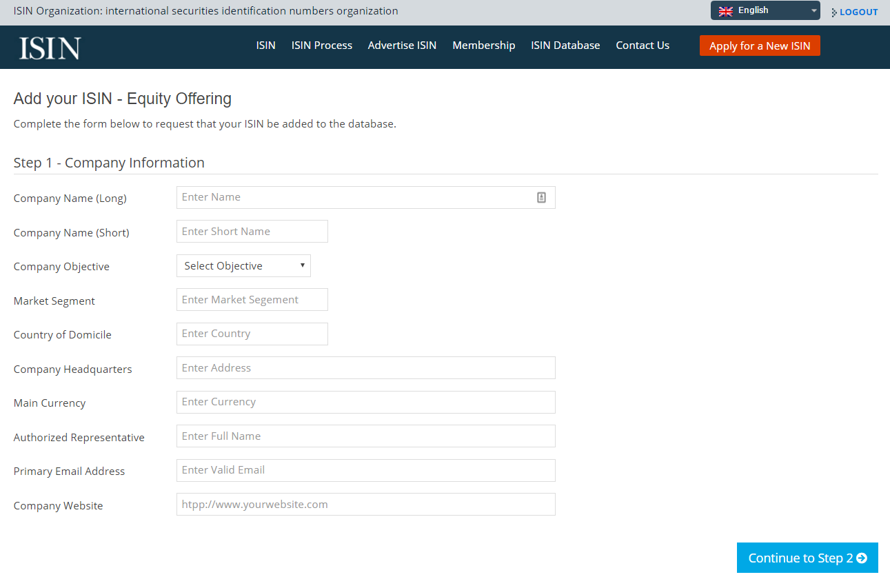Image resolution: width=890 pixels, height=588 pixels.
Task: Focus the Company Website input field
Action: pyautogui.click(x=366, y=505)
